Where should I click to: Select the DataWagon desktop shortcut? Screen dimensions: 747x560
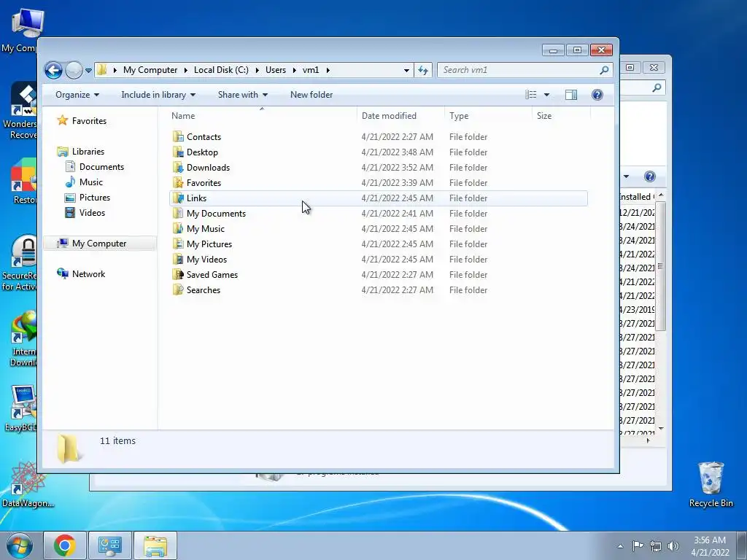28,485
